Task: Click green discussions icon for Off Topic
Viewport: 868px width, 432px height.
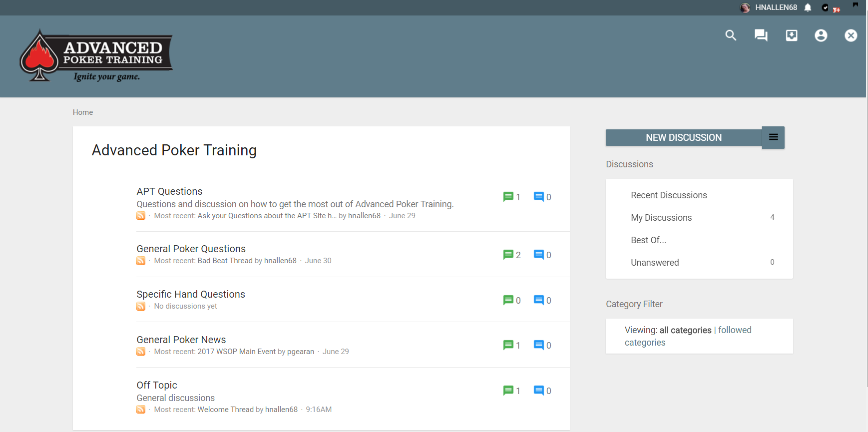Action: pos(508,391)
